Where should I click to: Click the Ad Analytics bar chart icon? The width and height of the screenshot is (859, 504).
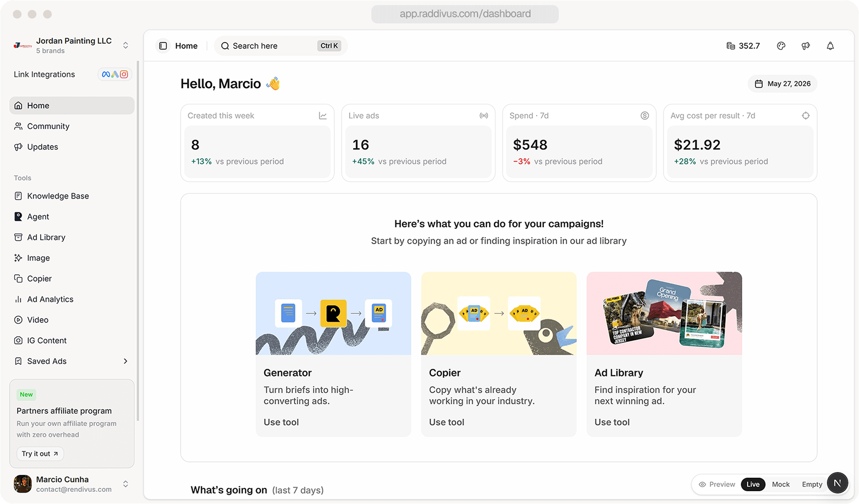click(x=18, y=299)
